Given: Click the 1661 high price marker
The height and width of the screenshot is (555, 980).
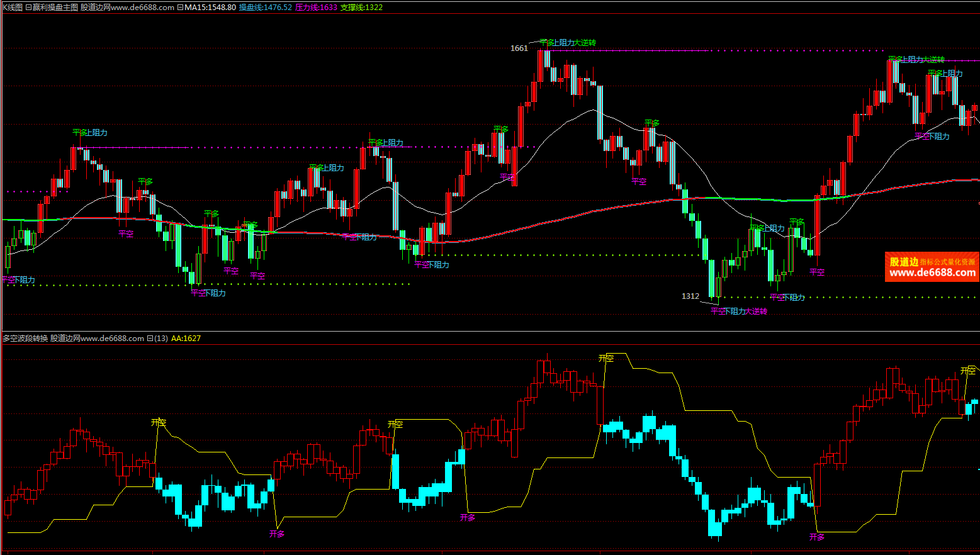Looking at the screenshot, I should click(x=519, y=48).
